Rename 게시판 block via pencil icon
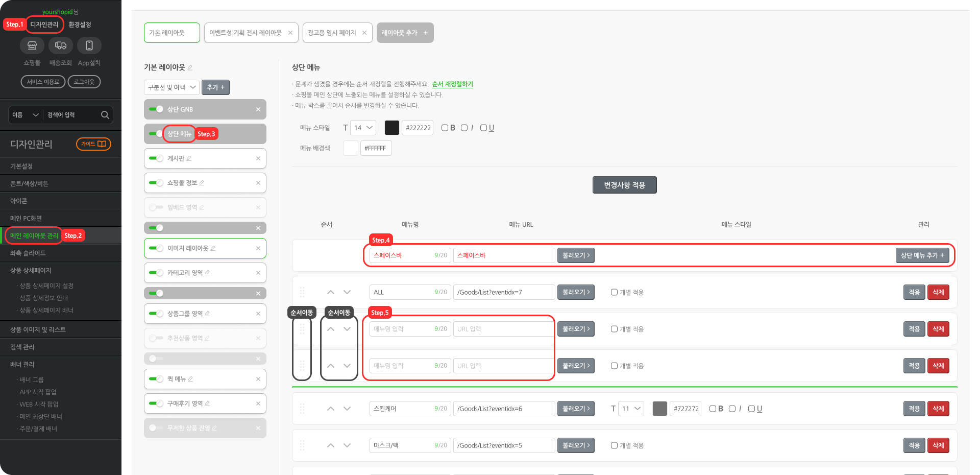 189,158
